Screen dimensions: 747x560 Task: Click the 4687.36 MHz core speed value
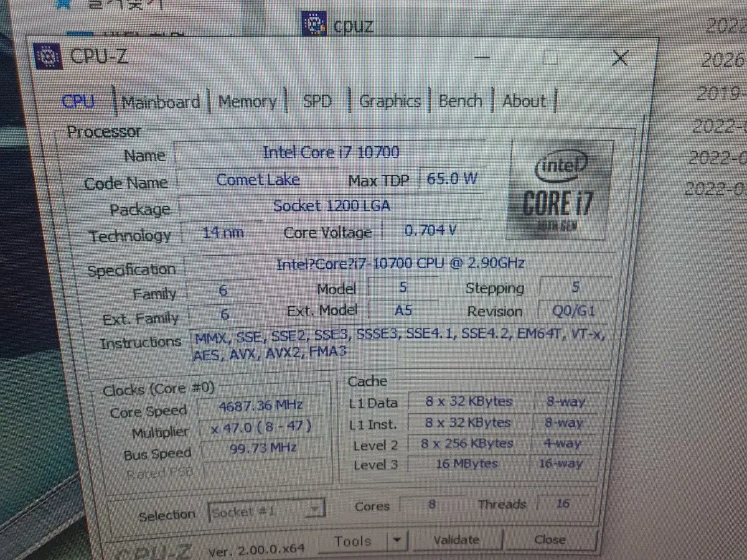click(261, 406)
